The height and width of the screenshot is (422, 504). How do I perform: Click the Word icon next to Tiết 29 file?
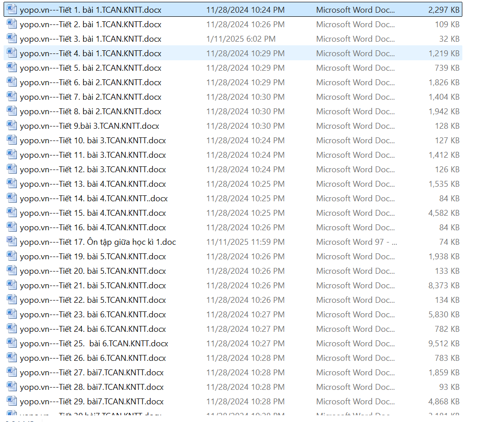[12, 401]
